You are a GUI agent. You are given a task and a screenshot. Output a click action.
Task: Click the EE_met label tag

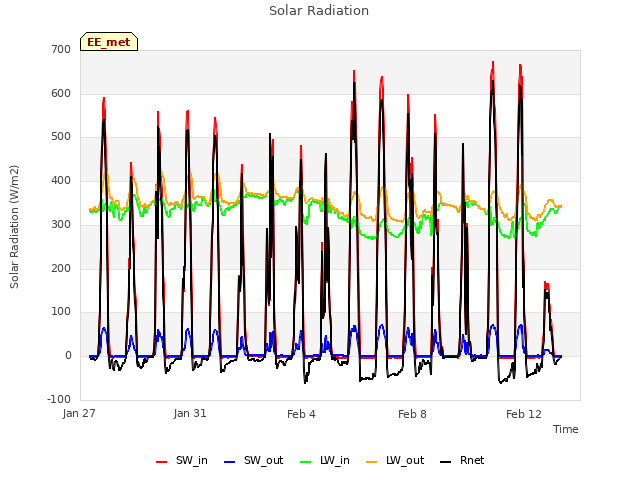coord(109,42)
